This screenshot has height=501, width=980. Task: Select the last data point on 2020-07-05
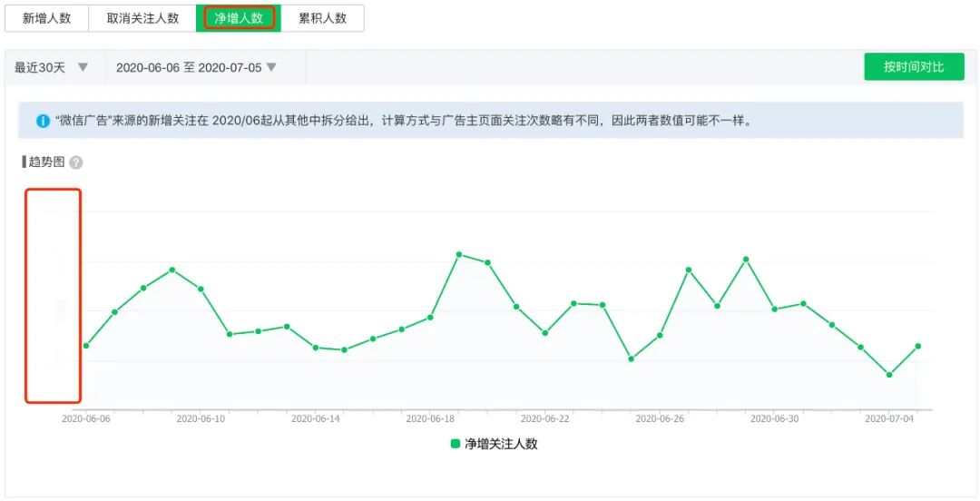pyautogui.click(x=918, y=346)
